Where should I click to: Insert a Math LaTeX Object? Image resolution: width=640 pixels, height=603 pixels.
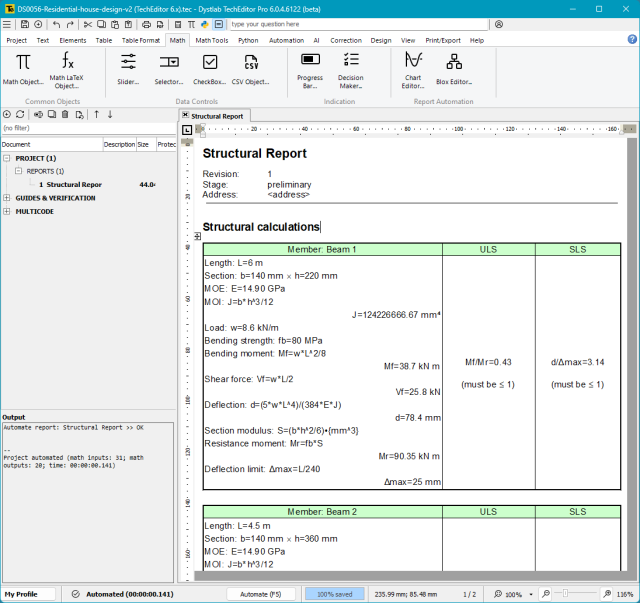pyautogui.click(x=67, y=70)
